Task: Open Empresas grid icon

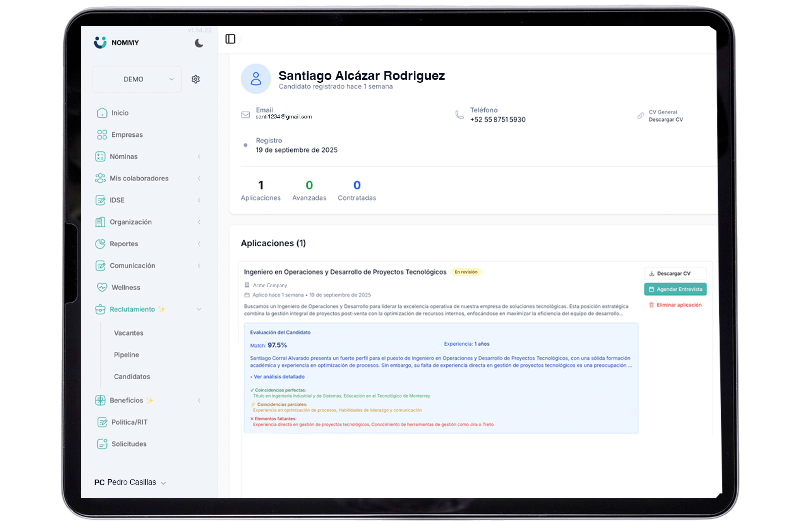Action: [102, 135]
